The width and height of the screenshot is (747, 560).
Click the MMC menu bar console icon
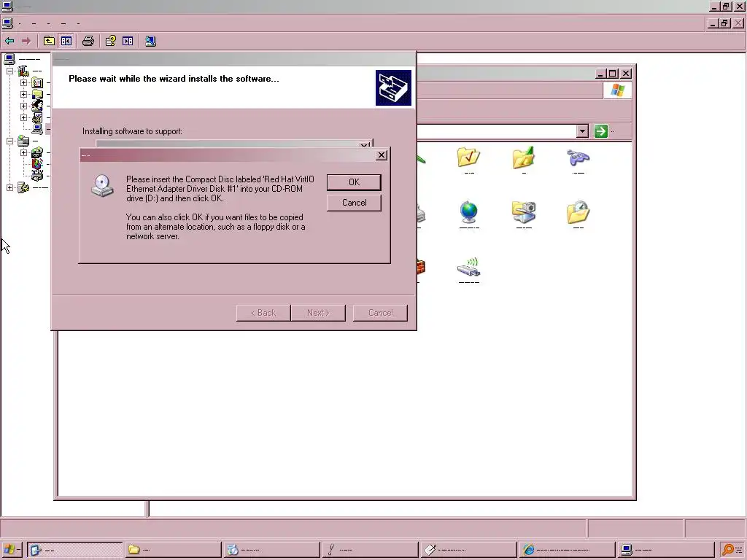click(x=7, y=23)
